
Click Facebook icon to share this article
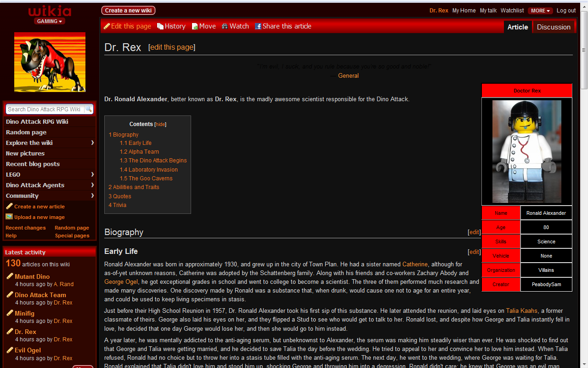pyautogui.click(x=258, y=26)
